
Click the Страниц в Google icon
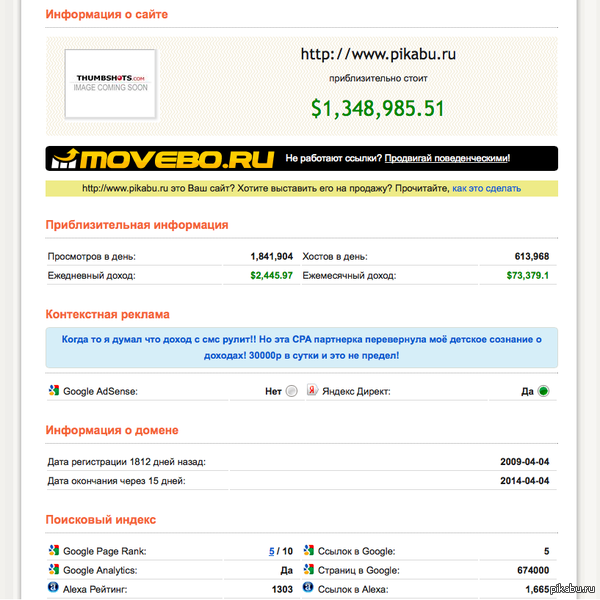point(307,570)
